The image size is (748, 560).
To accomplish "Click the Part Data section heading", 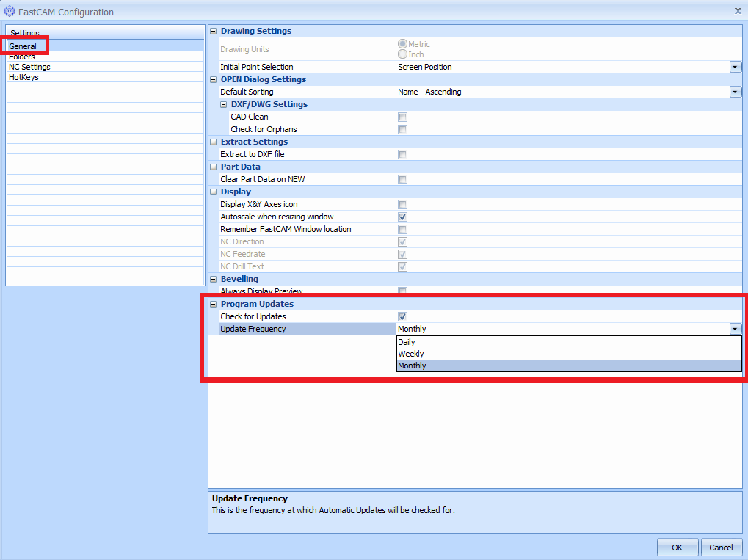I will (241, 167).
